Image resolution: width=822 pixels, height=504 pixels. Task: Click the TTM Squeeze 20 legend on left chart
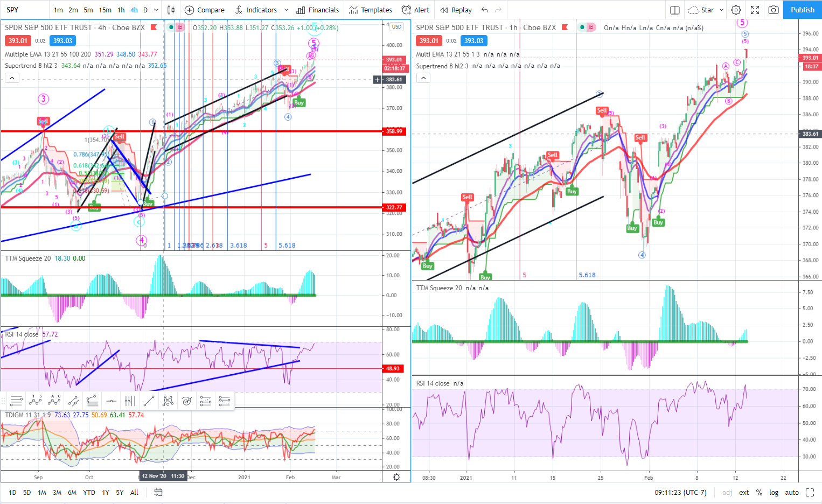click(45, 258)
